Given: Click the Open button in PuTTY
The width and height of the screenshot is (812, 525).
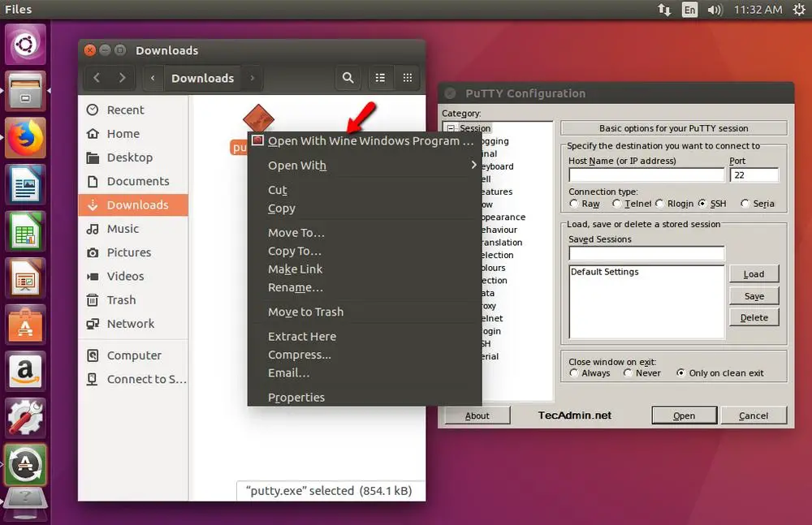Looking at the screenshot, I should pyautogui.click(x=684, y=415).
